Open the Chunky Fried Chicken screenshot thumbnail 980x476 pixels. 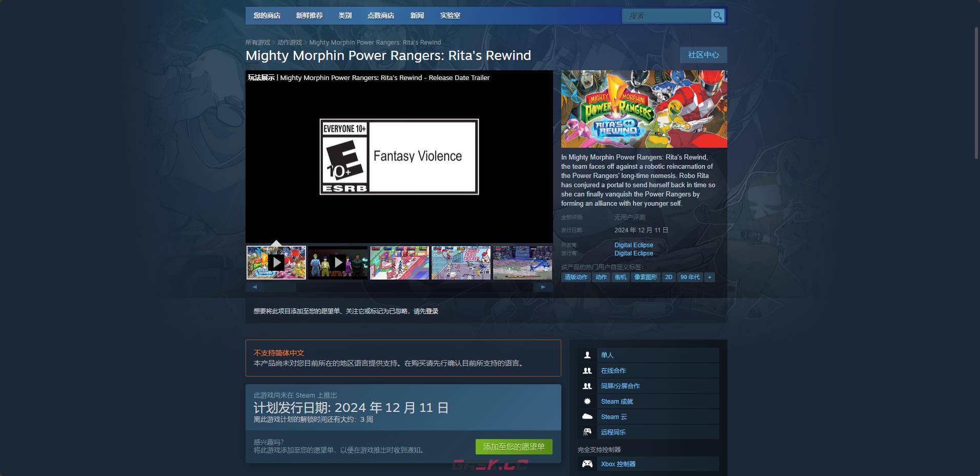click(x=461, y=263)
